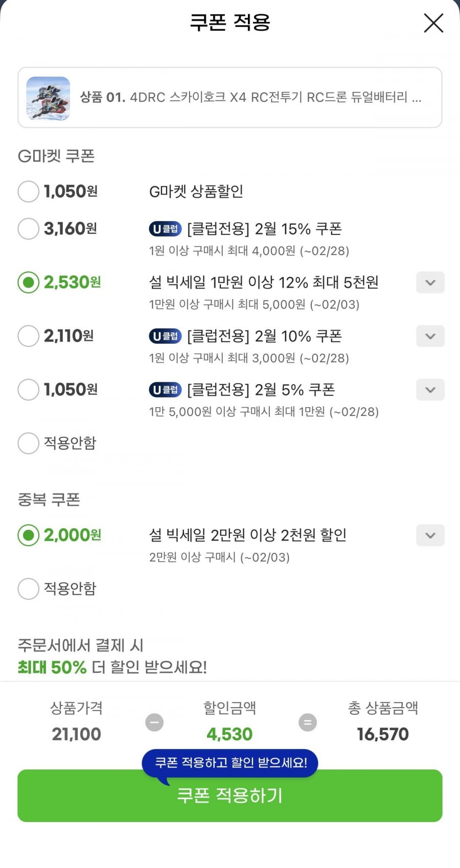Tap the 상품 01 product title text

pyautogui.click(x=250, y=97)
